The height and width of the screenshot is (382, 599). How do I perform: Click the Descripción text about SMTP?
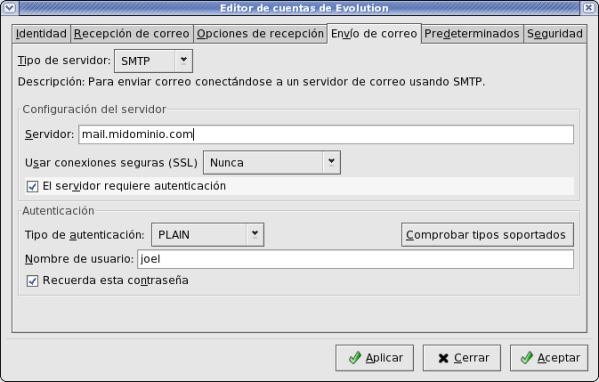pyautogui.click(x=251, y=82)
